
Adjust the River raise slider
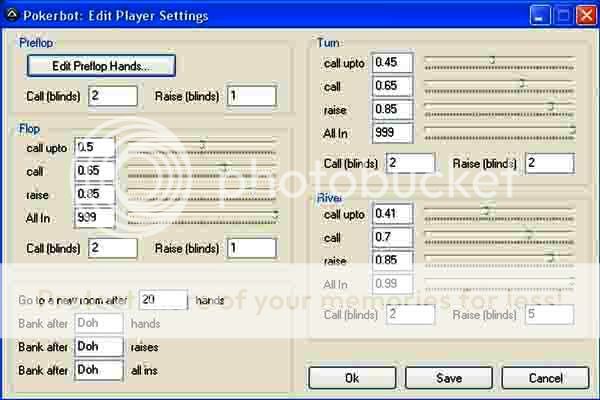pyautogui.click(x=499, y=261)
